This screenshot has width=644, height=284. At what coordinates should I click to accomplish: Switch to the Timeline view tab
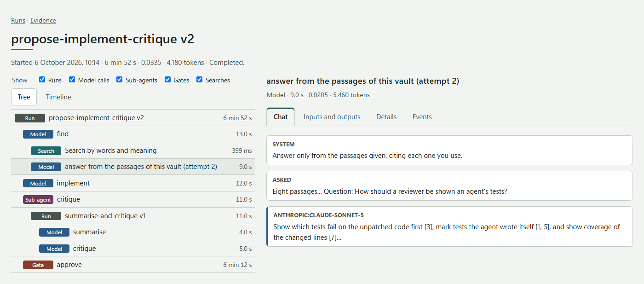(58, 97)
